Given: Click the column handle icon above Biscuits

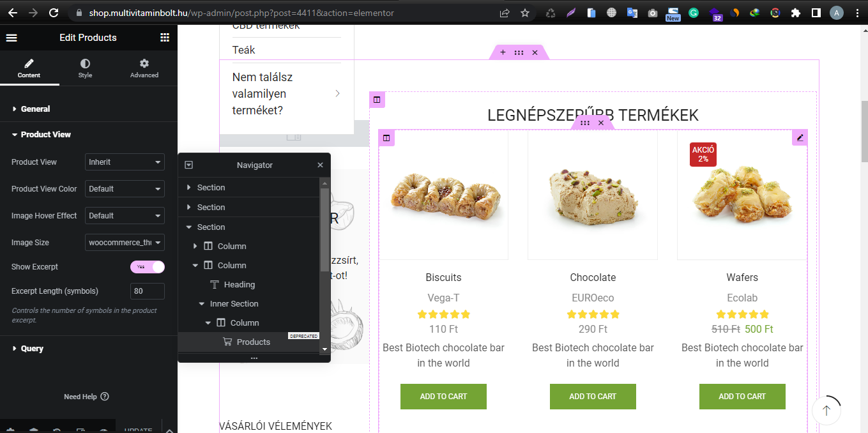Looking at the screenshot, I should coord(386,138).
